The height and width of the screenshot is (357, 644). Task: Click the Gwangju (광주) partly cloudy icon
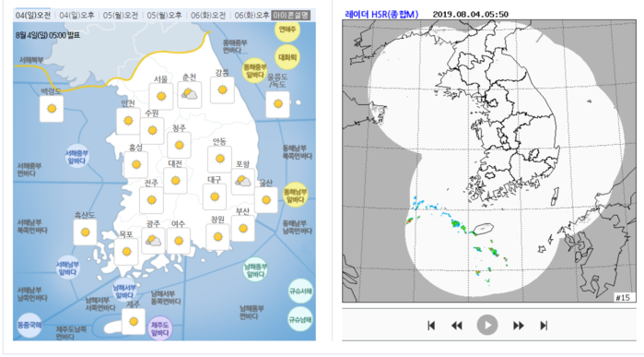(153, 241)
